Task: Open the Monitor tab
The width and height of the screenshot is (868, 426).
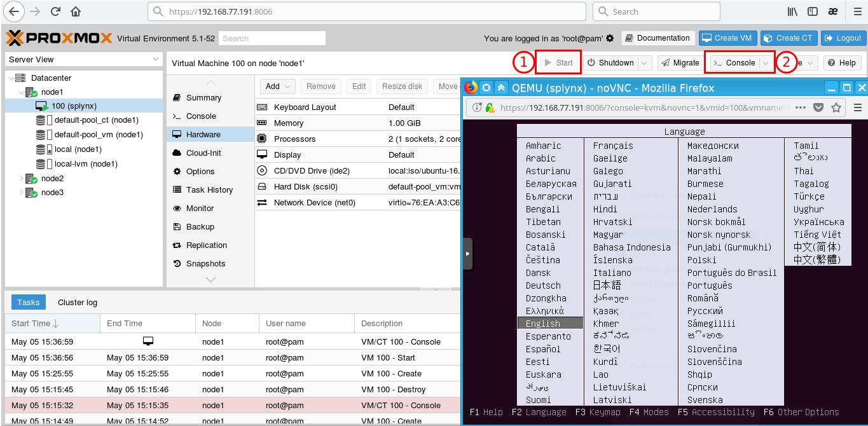Action: [x=210, y=209]
